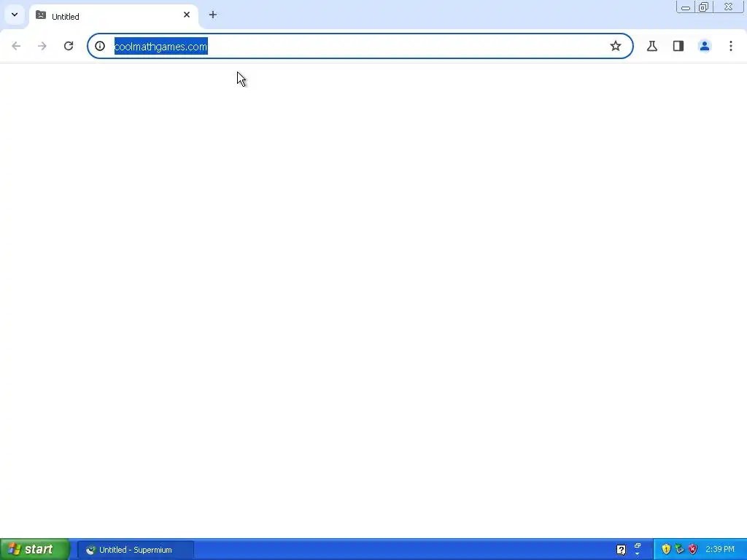Reload the current page
This screenshot has height=560, width=747.
coord(69,46)
